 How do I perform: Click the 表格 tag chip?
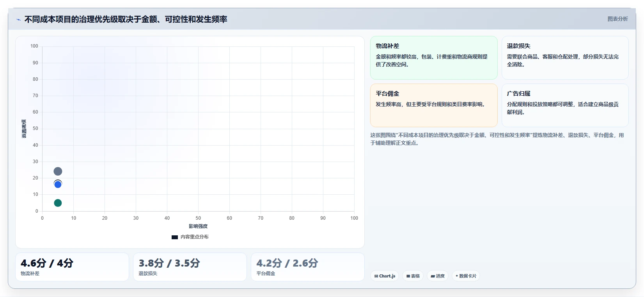(413, 276)
